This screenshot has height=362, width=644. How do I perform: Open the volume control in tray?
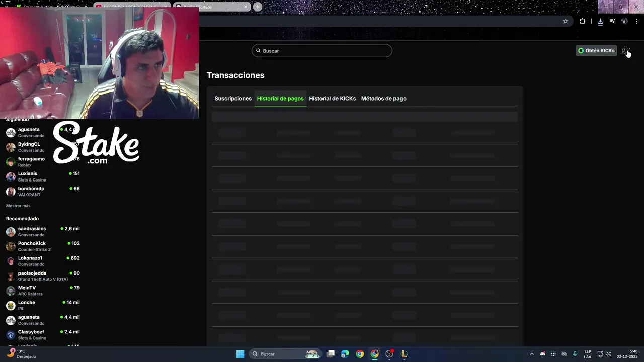point(608,354)
